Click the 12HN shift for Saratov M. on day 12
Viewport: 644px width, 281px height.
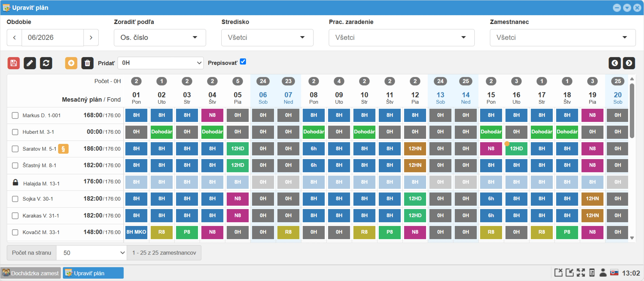[x=415, y=149]
